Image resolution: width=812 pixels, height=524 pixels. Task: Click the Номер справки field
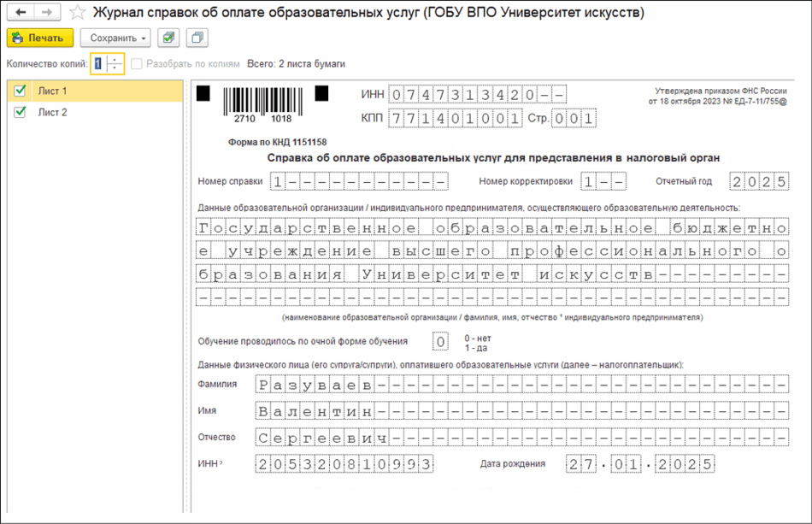click(x=358, y=181)
